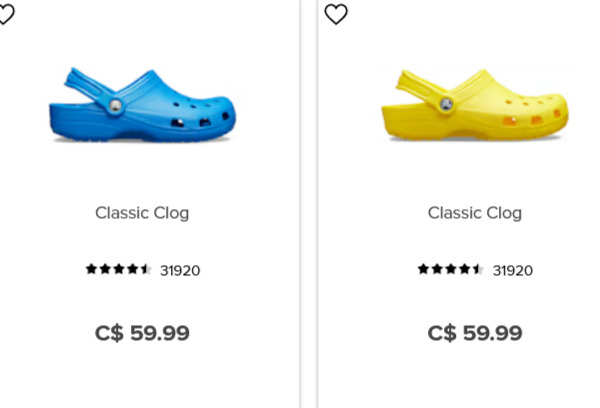Click the middle star of yellow clog's rating
Screen dimensions: 600x408
pos(451,269)
